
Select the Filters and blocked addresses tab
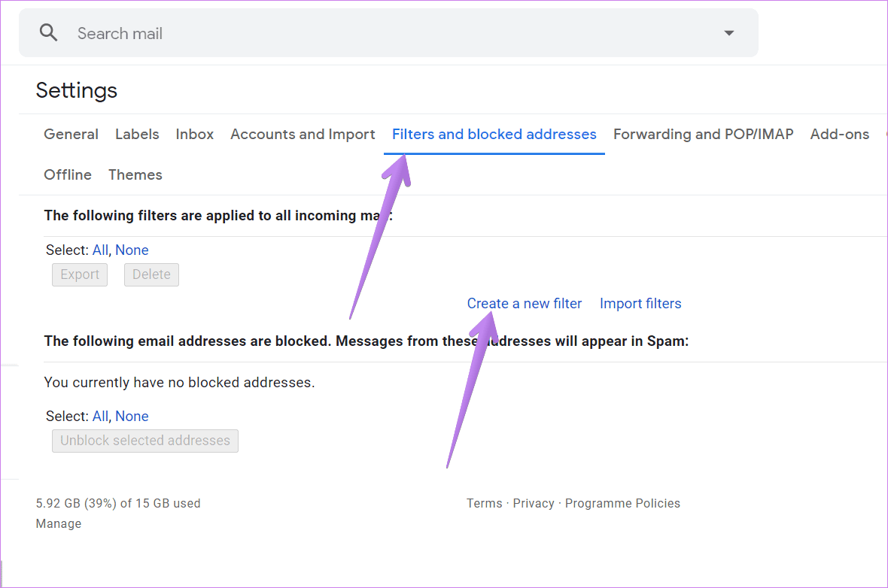(x=494, y=135)
